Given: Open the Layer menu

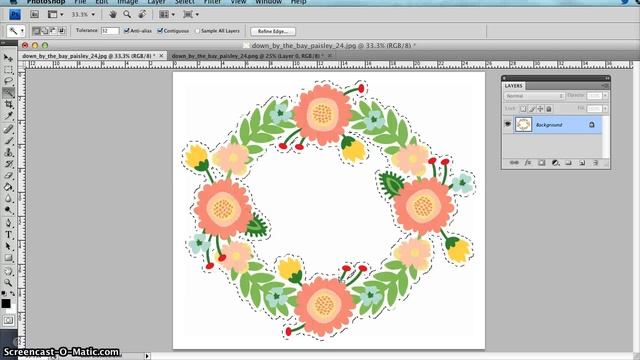Looking at the screenshot, I should click(156, 2).
